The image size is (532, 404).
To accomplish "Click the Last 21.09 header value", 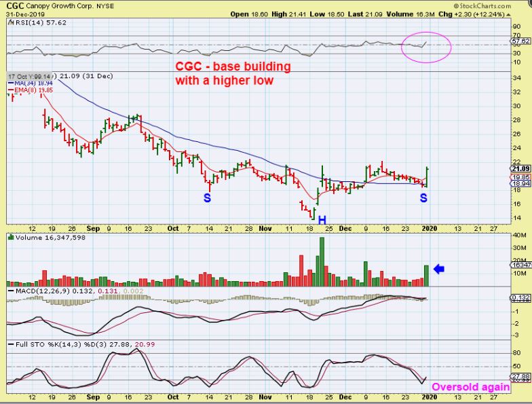I will (x=365, y=14).
